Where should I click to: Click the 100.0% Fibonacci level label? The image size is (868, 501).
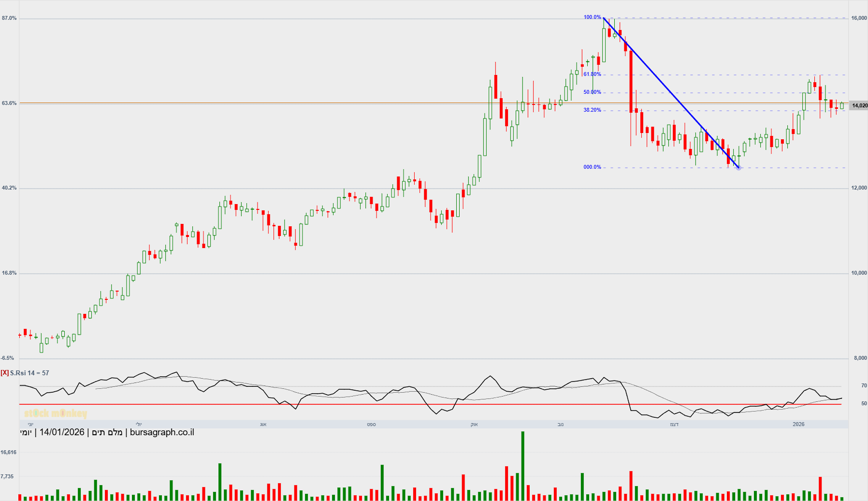593,17
